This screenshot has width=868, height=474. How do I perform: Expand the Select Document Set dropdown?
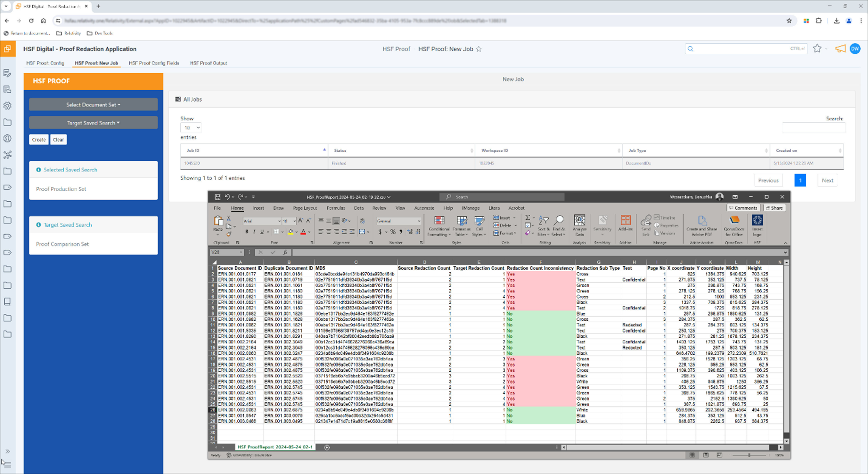(93, 105)
